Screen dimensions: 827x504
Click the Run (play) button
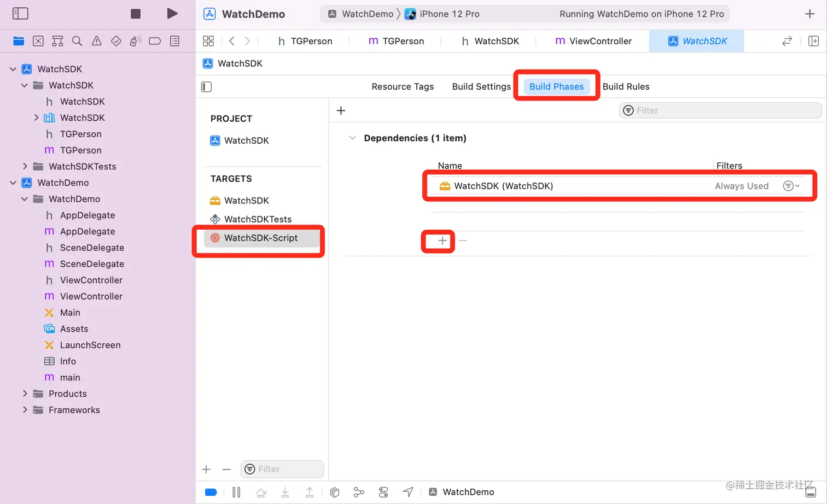point(172,14)
